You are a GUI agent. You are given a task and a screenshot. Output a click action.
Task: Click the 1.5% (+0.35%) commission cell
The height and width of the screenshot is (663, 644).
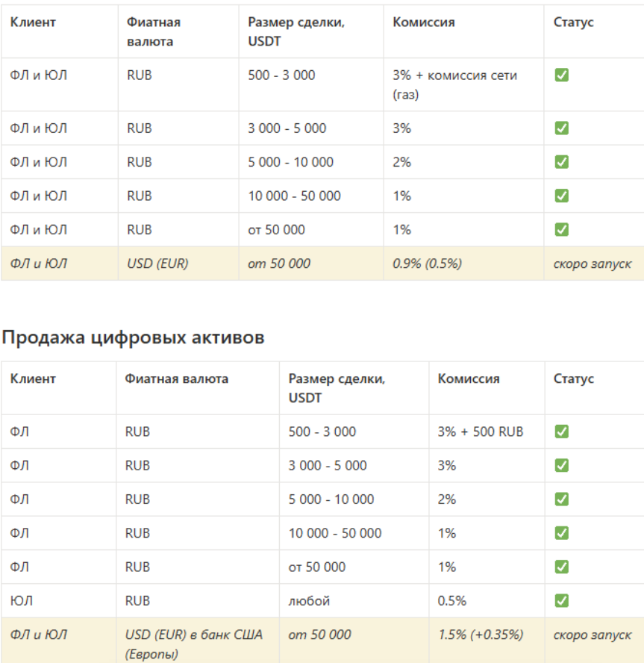point(481,635)
